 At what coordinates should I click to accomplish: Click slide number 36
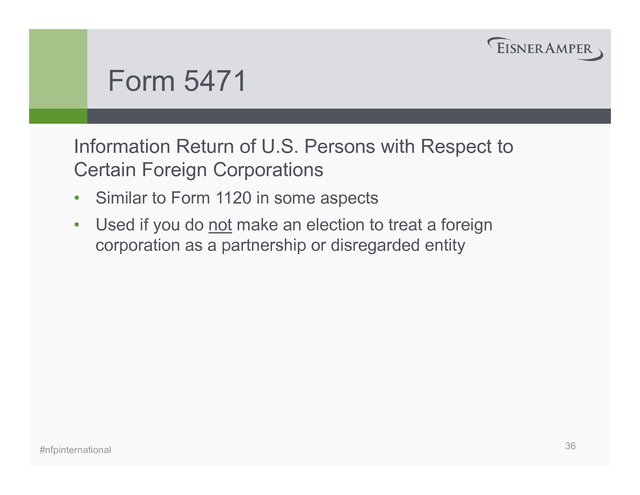(x=570, y=445)
